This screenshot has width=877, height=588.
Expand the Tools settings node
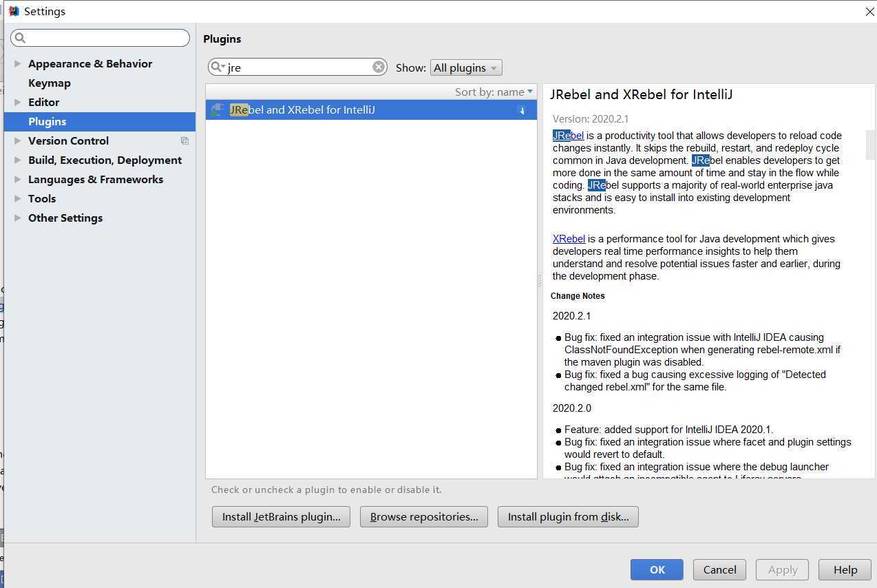click(17, 198)
